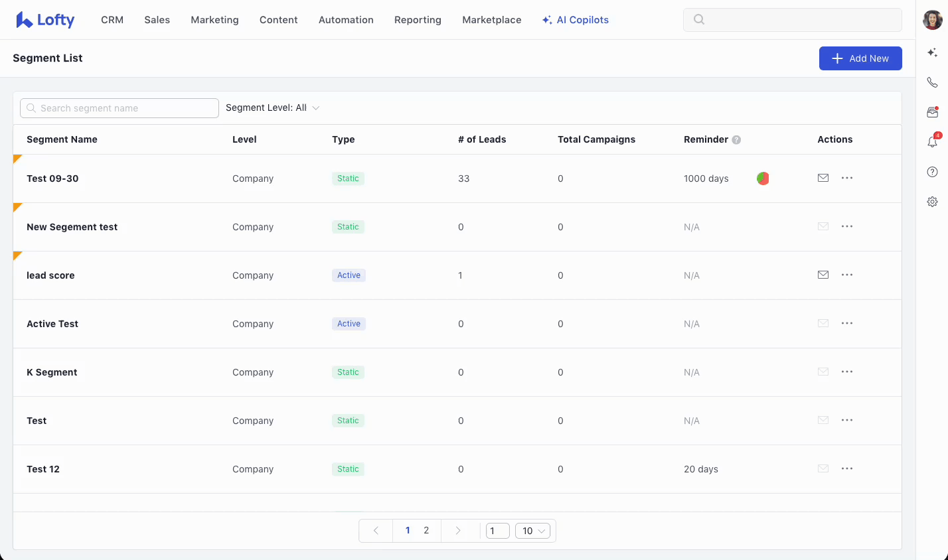Screen dimensions: 948x560
Task: Expand the Segment Level: All filter
Action: [x=273, y=108]
